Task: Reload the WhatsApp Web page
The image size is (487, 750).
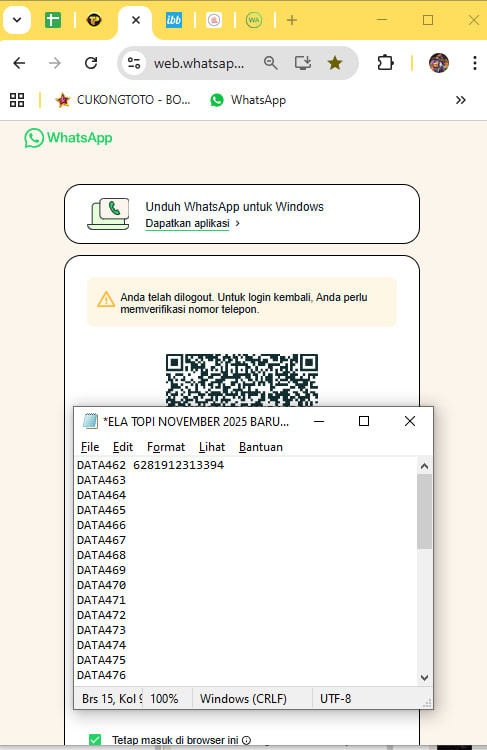Action: (91, 63)
